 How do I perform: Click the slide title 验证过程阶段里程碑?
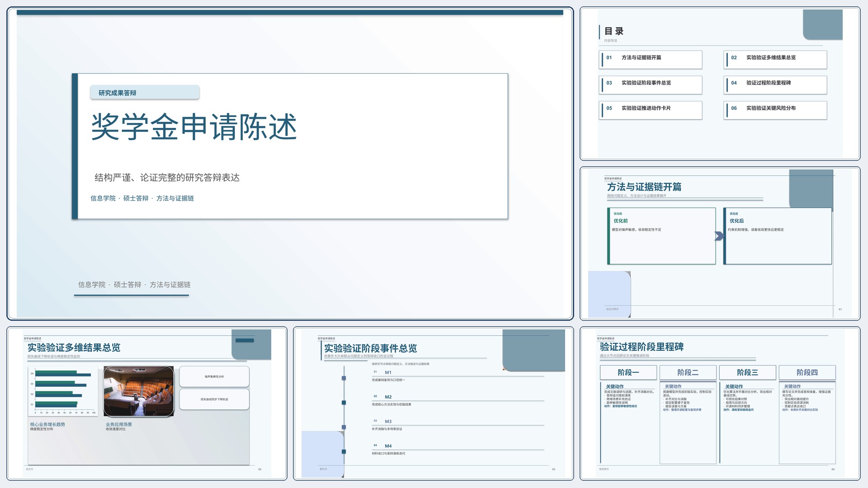(642, 347)
